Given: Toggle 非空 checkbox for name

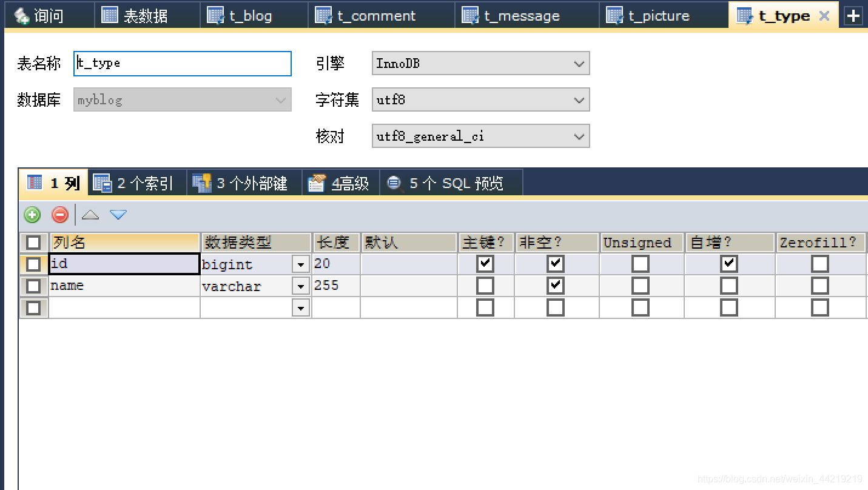Looking at the screenshot, I should [556, 286].
